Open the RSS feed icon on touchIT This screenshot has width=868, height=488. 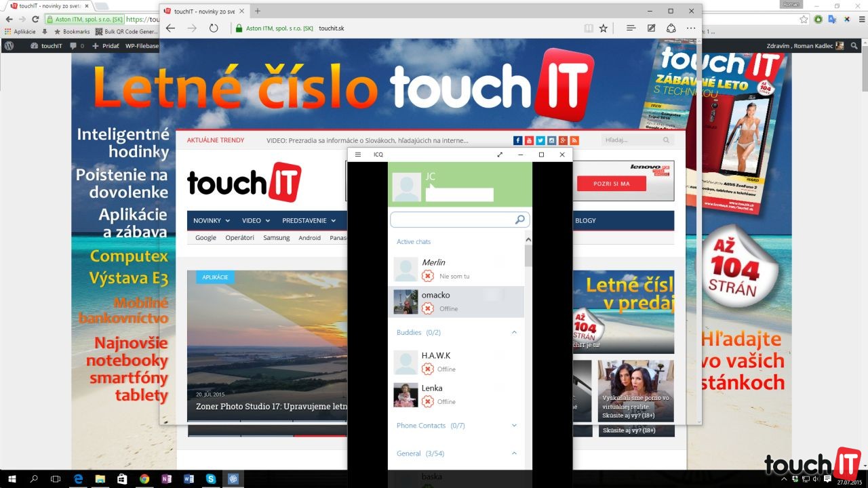pyautogui.click(x=574, y=140)
